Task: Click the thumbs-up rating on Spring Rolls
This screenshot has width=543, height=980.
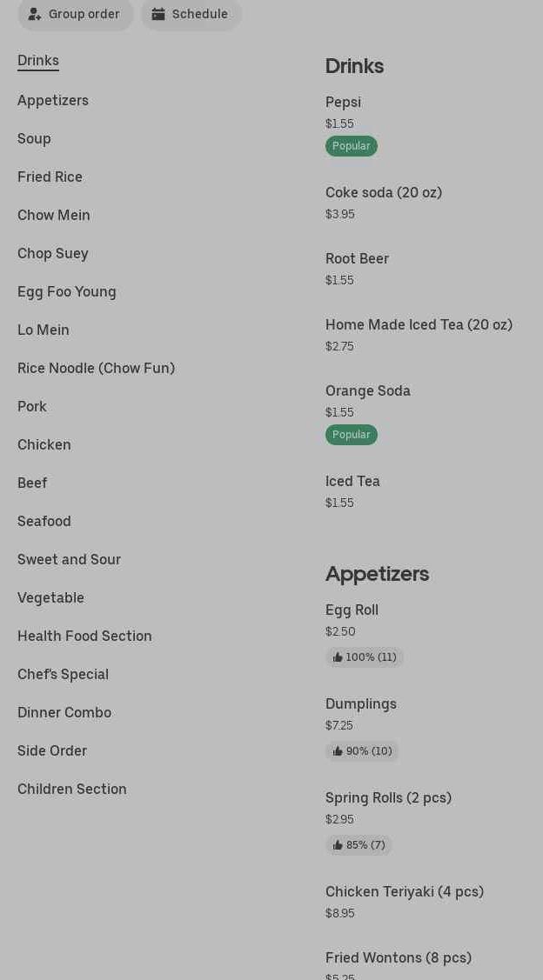Action: pyautogui.click(x=359, y=845)
